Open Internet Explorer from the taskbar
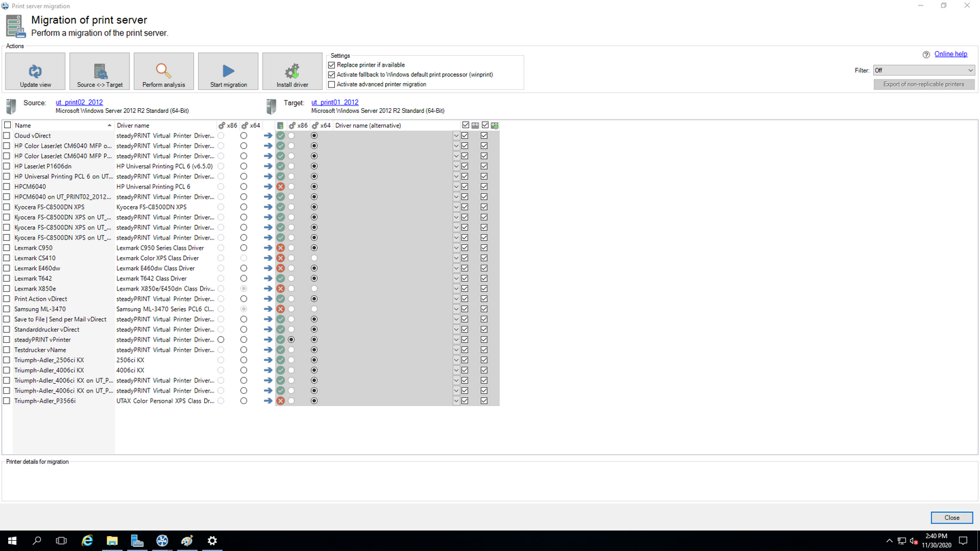 pyautogui.click(x=87, y=541)
